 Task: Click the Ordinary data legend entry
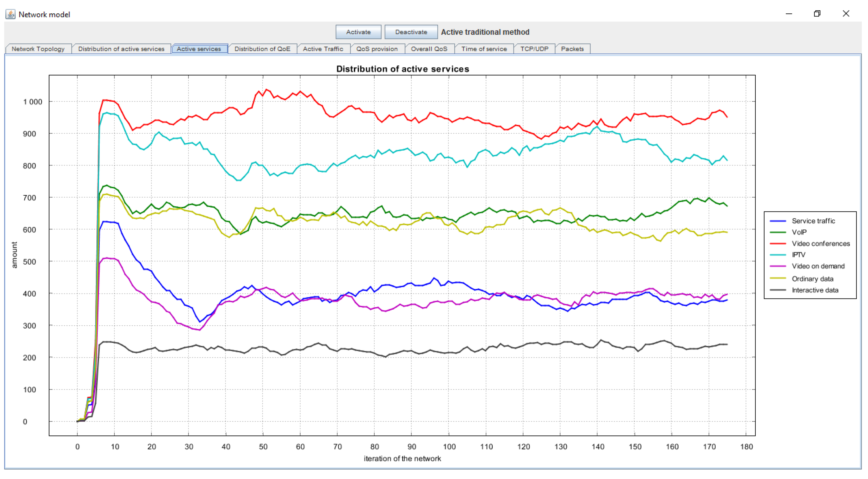tap(812, 279)
